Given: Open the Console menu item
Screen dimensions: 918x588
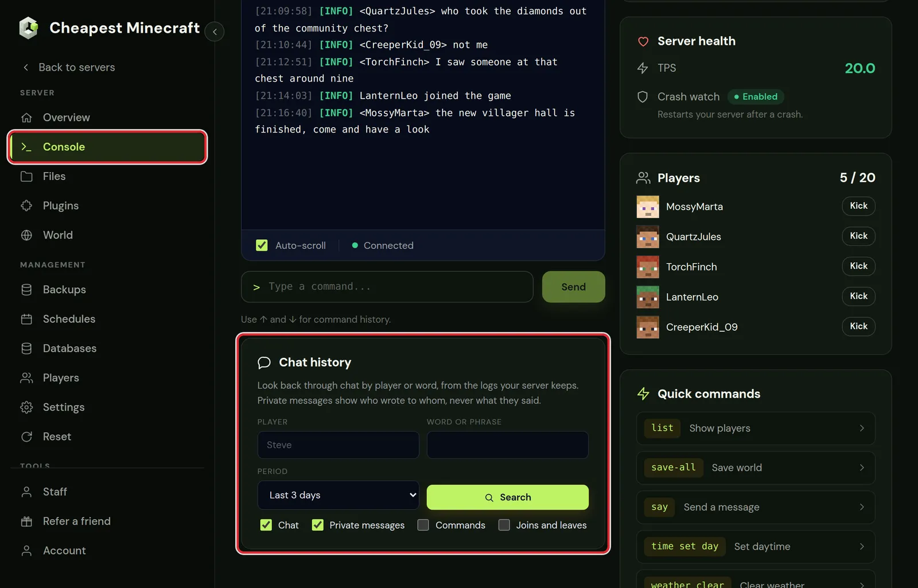Looking at the screenshot, I should 107,147.
